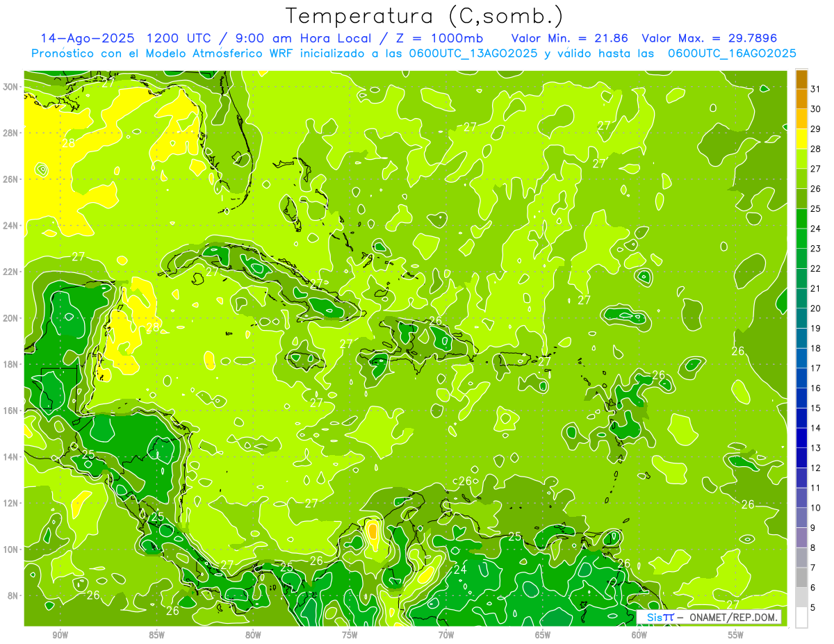Click color scale label 31
Screen dimensions: 834x644
pyautogui.click(x=816, y=89)
